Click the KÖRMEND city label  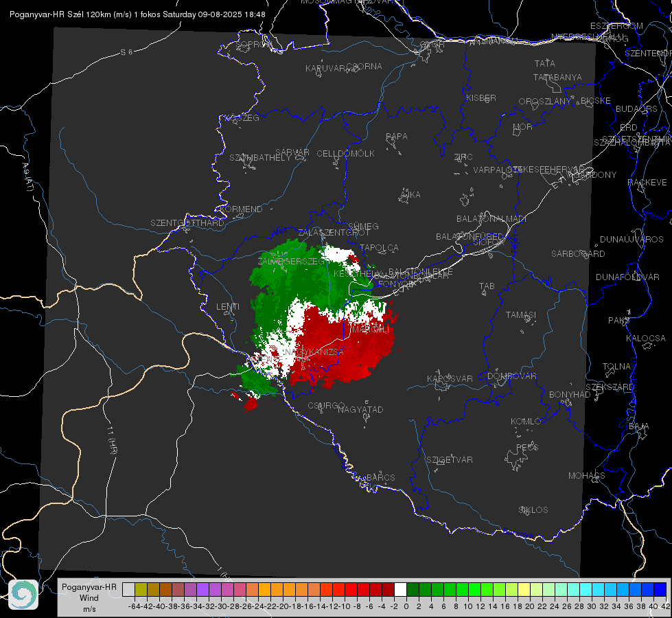(241, 209)
